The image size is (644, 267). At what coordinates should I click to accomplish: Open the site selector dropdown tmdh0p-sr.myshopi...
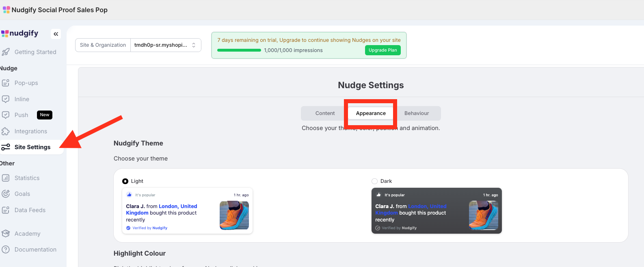point(166,45)
